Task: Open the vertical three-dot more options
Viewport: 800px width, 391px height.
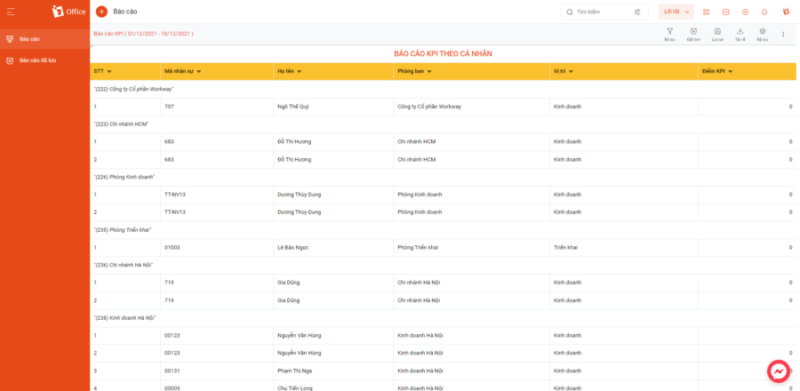Action: (783, 34)
